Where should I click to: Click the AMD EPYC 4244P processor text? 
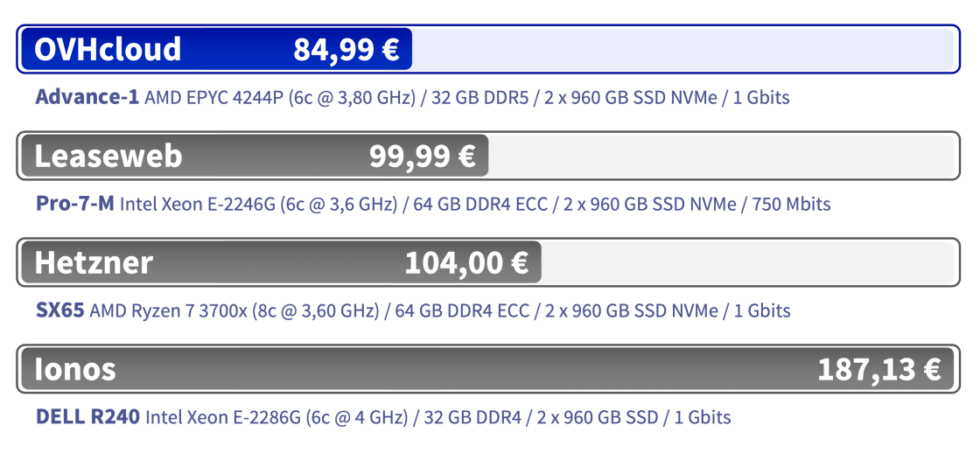[213, 97]
